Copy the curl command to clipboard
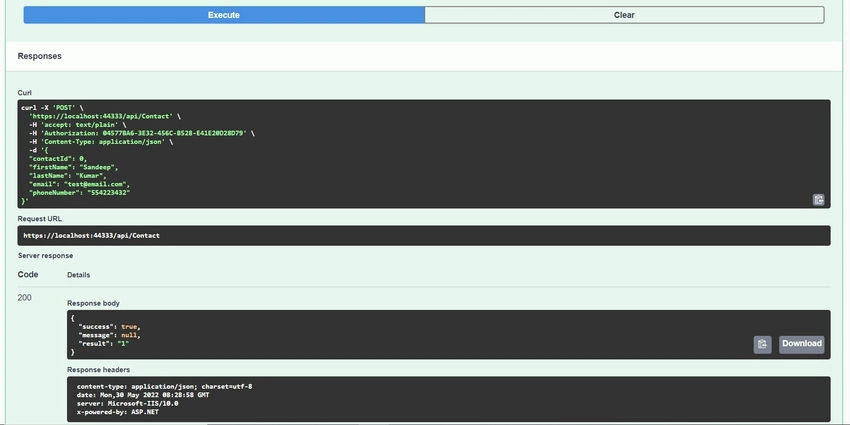This screenshot has height=425, width=850. [x=818, y=199]
